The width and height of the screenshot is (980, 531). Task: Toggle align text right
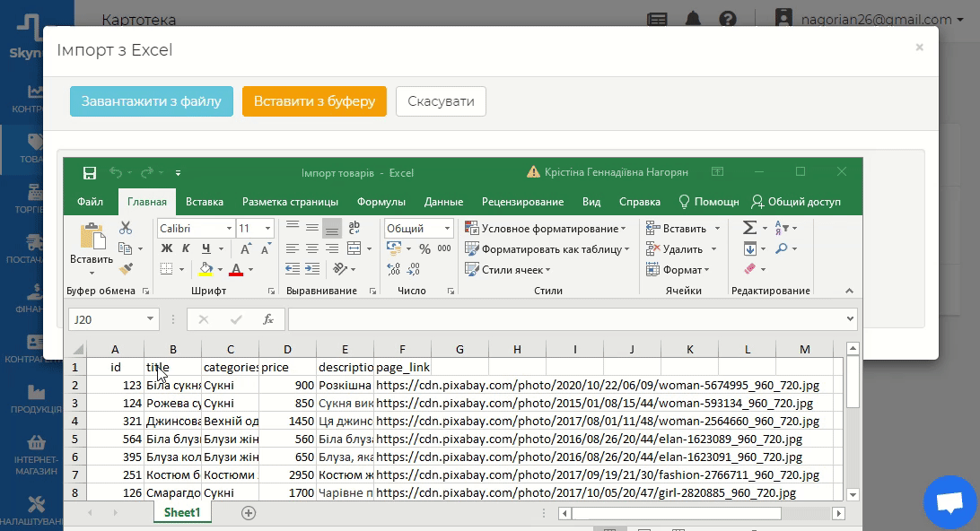pyautogui.click(x=332, y=248)
